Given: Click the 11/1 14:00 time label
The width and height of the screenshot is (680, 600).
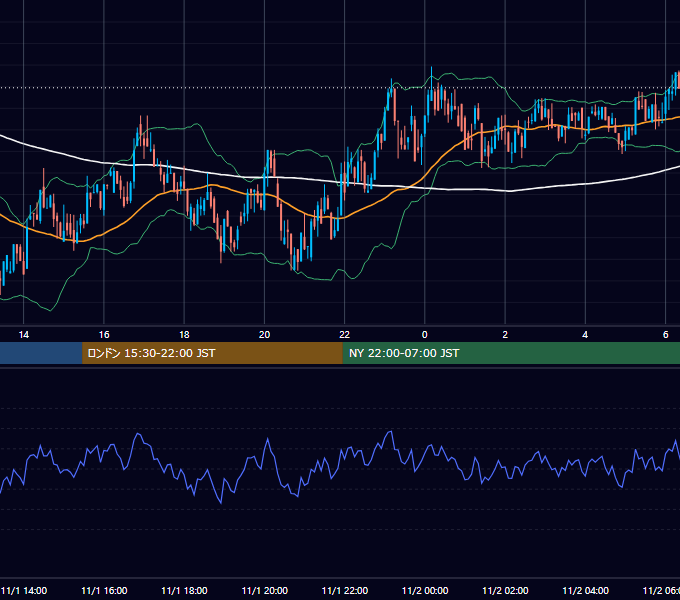Looking at the screenshot, I should [24, 590].
